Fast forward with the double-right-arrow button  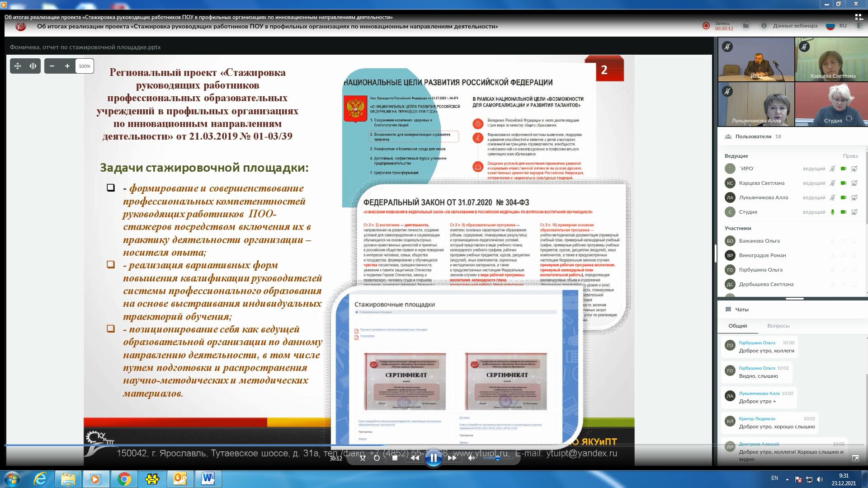tap(452, 458)
